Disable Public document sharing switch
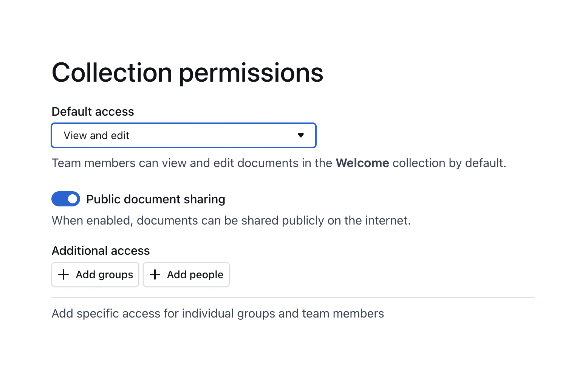The image size is (588, 375). 66,199
